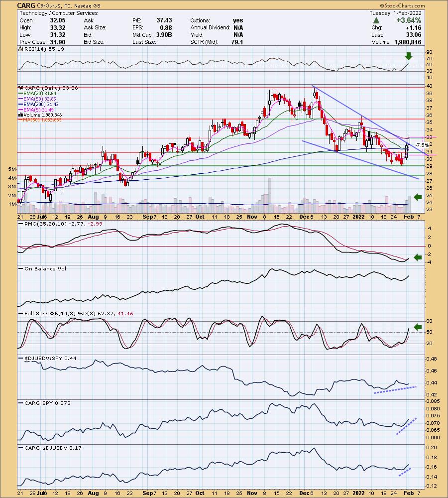448x498 pixels.
Task: Click the green up-triangle change indicator
Action: (376, 20)
